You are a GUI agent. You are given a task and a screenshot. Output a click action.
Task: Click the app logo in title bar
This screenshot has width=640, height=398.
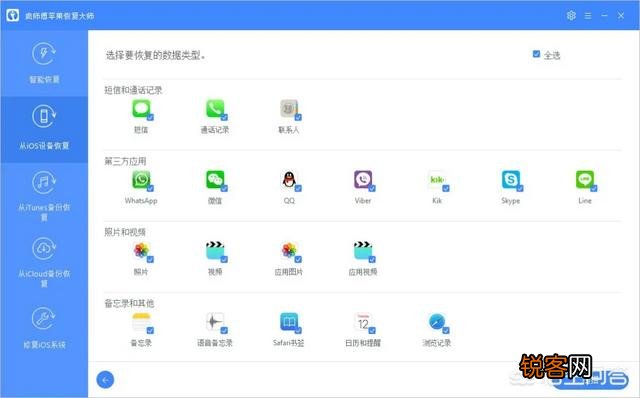pos(13,16)
